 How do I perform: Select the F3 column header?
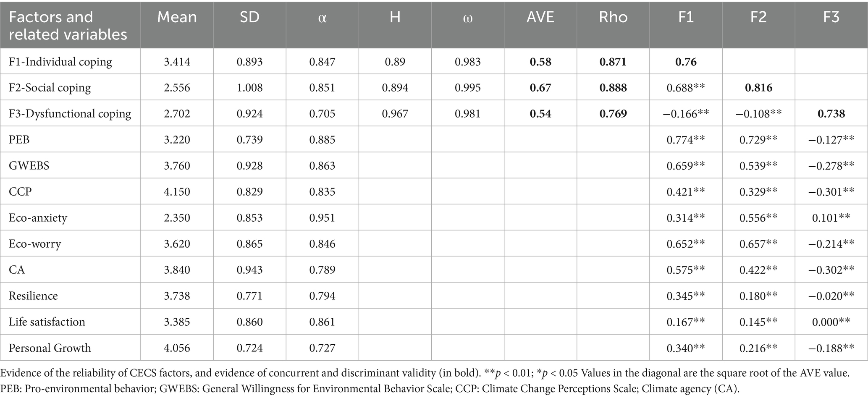pos(831,17)
